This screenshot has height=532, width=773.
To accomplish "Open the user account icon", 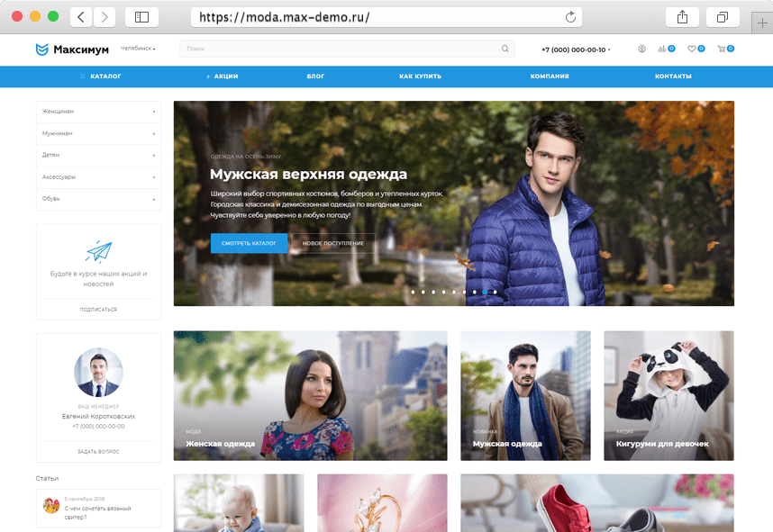I will (641, 49).
